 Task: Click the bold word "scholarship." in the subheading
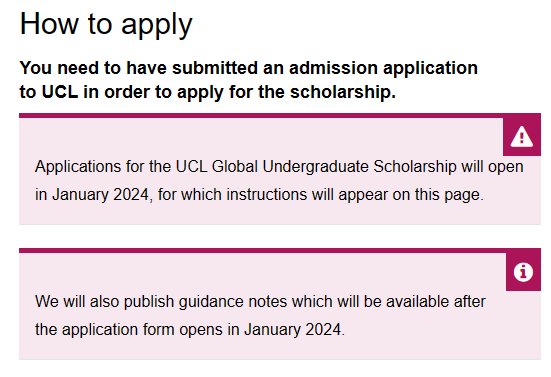point(343,92)
